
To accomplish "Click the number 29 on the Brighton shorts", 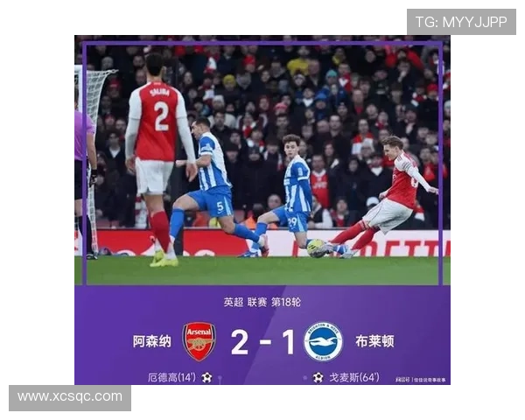I will pos(292,221).
